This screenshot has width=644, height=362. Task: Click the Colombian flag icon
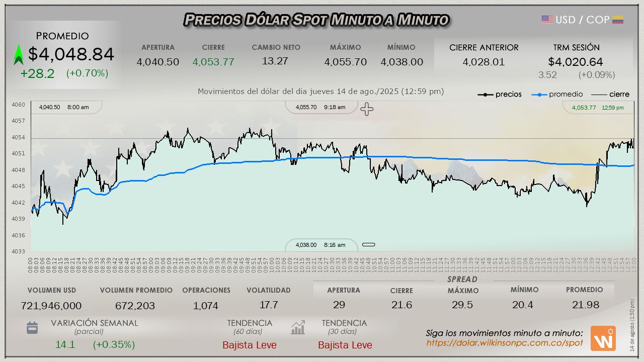coord(618,20)
